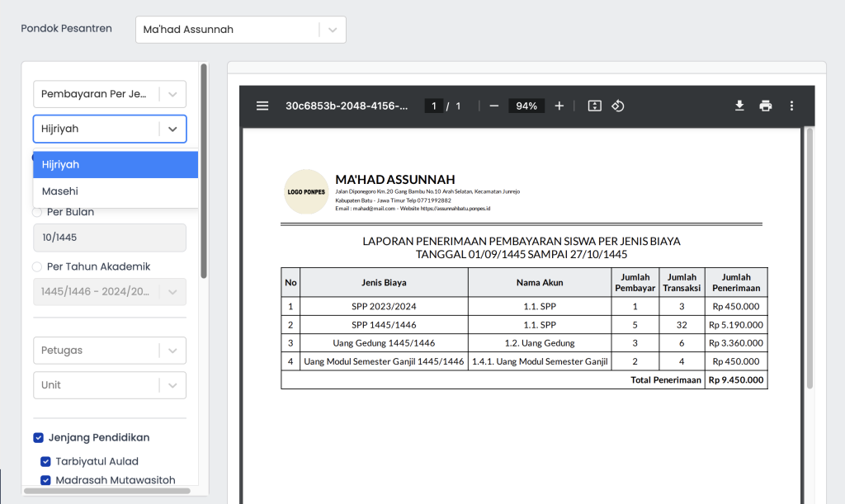The height and width of the screenshot is (504, 845).
Task: Toggle the Jenjang Pendidikan checkbox
Action: 38,438
